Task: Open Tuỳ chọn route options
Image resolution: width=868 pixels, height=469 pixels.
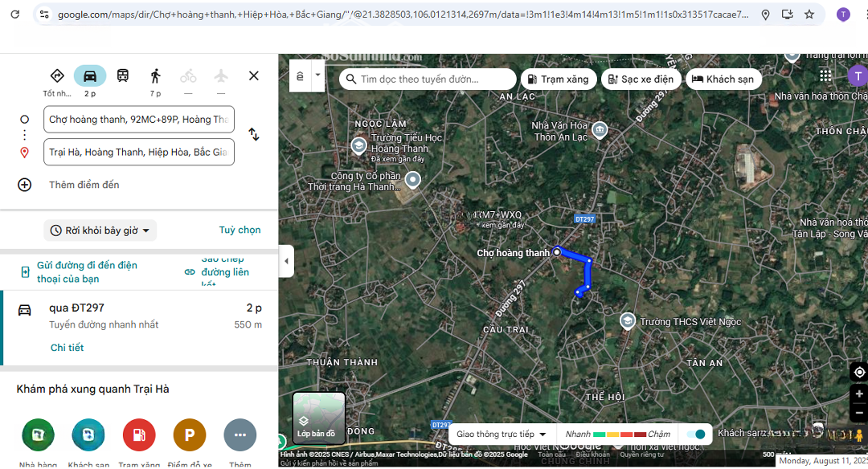Action: [x=240, y=230]
